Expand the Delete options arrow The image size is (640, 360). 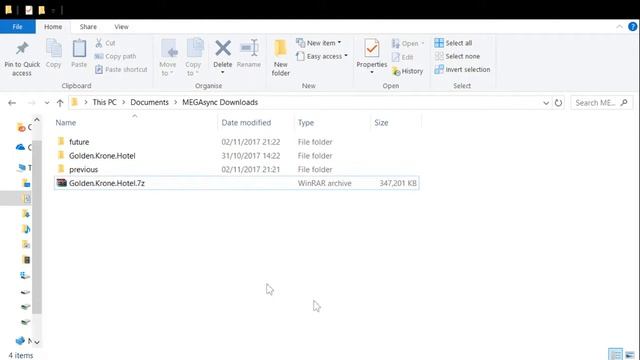tap(223, 73)
